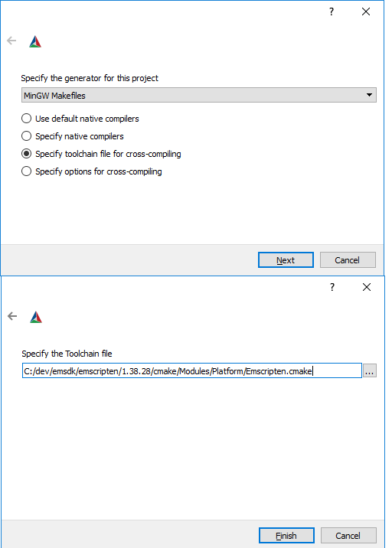Select Specify options for cross-compiling

92,171
